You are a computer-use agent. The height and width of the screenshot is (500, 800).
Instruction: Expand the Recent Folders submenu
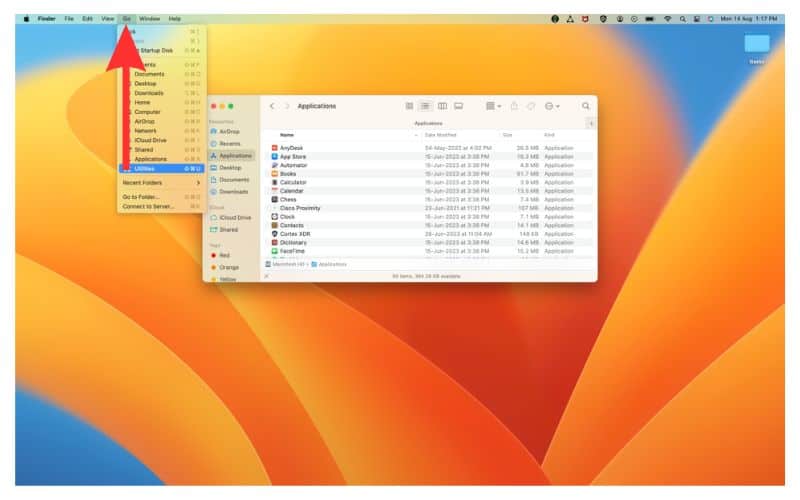click(160, 183)
